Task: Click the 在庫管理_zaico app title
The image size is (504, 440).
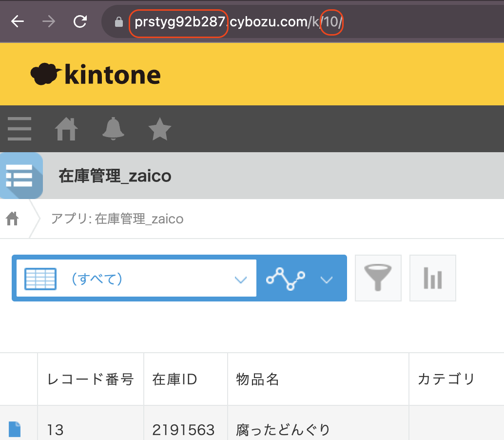Action: (x=115, y=176)
